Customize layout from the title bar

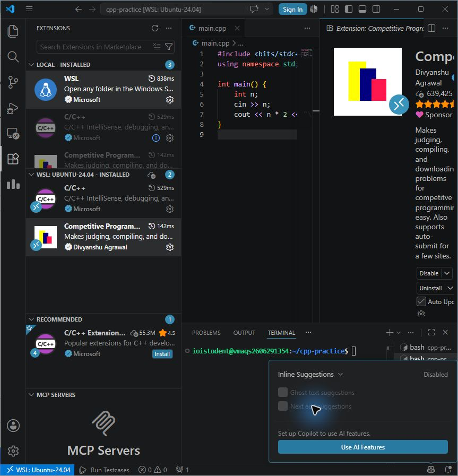click(x=334, y=9)
